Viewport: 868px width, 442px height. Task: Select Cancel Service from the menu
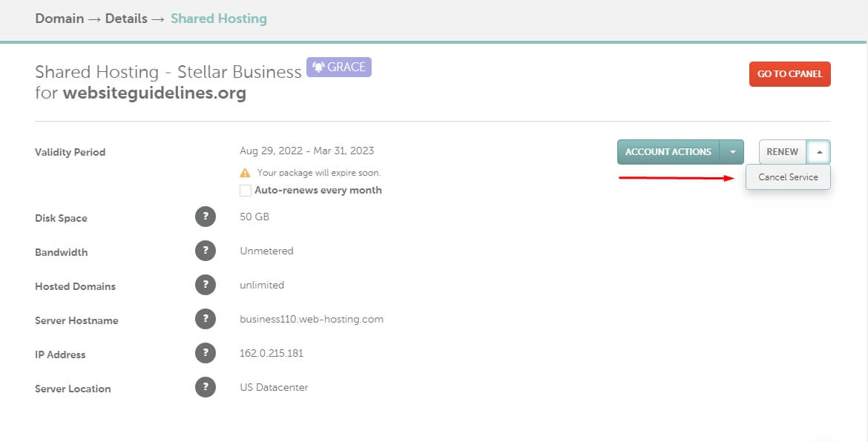point(788,177)
